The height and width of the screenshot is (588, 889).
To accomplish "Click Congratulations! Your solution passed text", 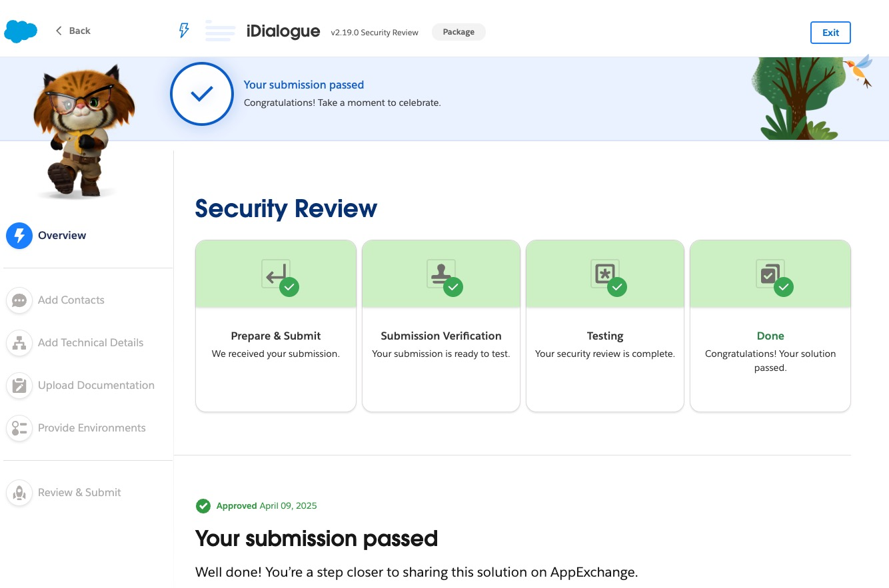I will [x=770, y=360].
